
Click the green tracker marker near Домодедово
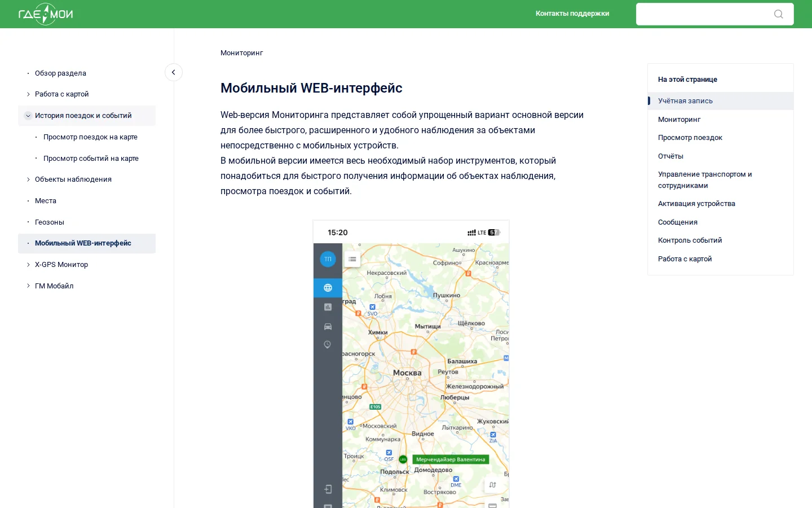403,459
